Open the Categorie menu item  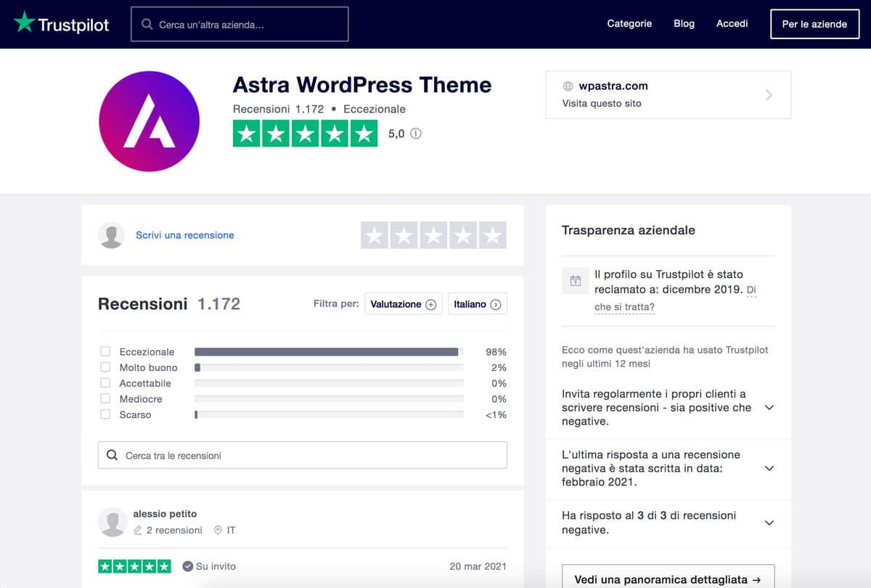629,24
